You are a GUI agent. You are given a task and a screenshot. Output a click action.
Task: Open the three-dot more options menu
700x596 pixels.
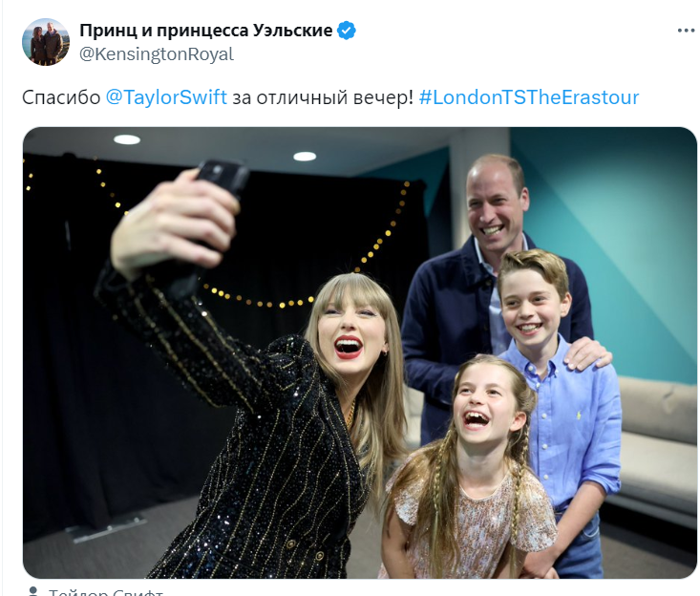pyautogui.click(x=686, y=31)
